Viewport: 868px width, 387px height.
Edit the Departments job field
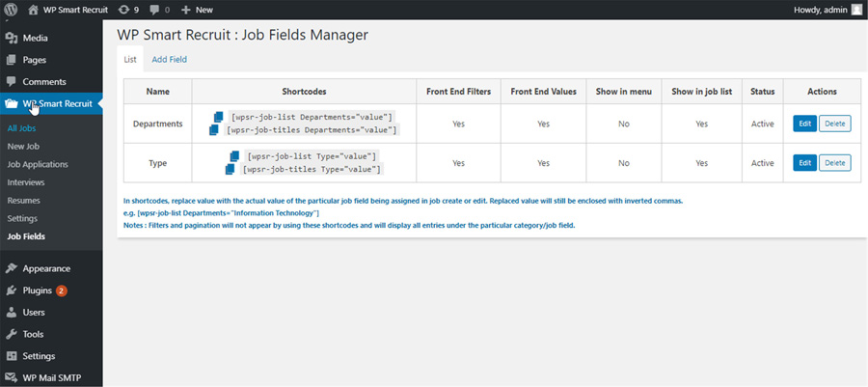(x=804, y=124)
